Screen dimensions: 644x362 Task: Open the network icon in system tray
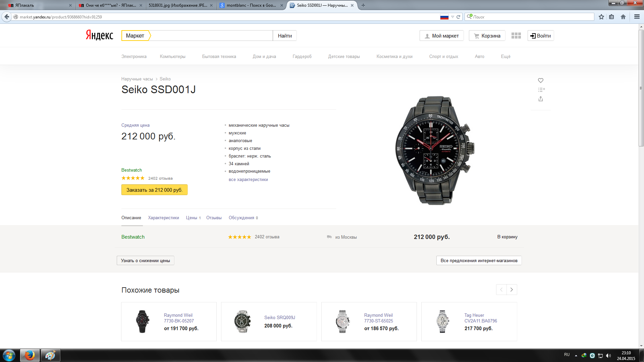tap(600, 356)
